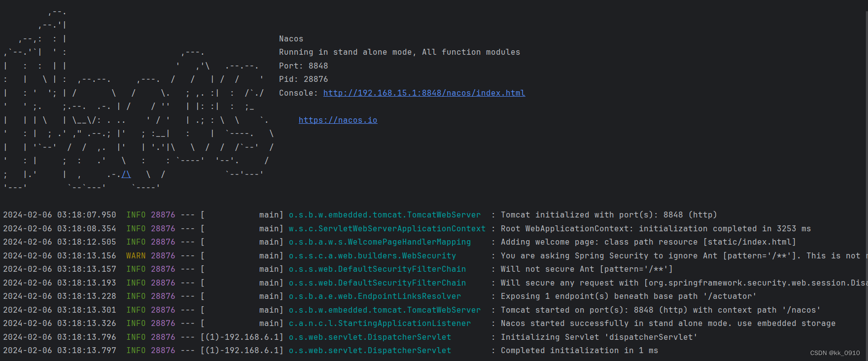Click the 'Console:' label
The width and height of the screenshot is (868, 361).
tap(299, 93)
